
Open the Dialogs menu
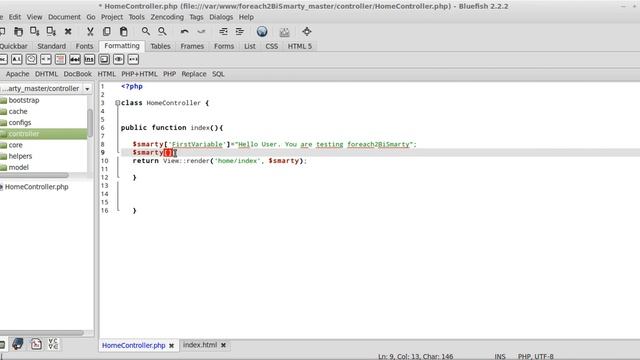[x=221, y=17]
